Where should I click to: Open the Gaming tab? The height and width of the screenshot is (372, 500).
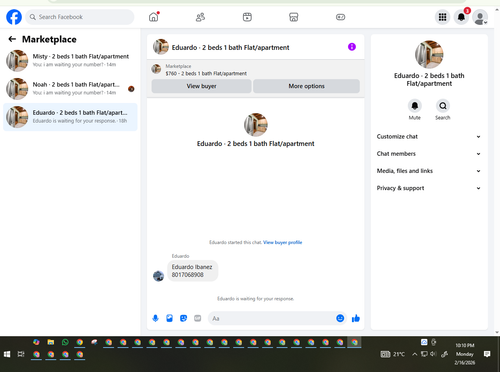(340, 17)
